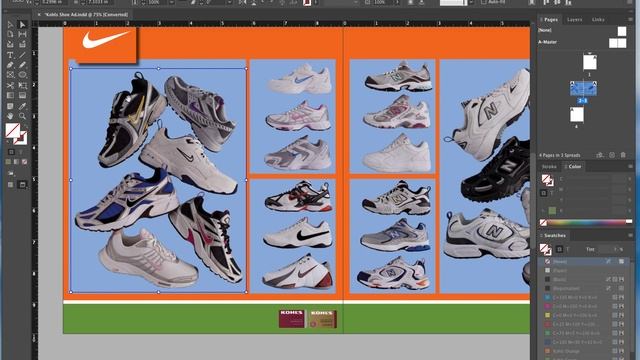Click Delete Selected Pages trash icon
Screen dimensions: 640x360
(623, 155)
